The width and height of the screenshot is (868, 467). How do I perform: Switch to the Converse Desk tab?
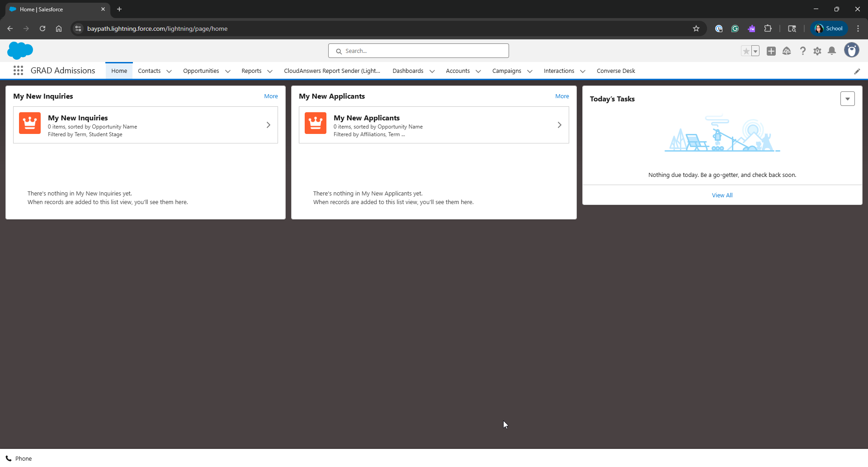(x=616, y=71)
